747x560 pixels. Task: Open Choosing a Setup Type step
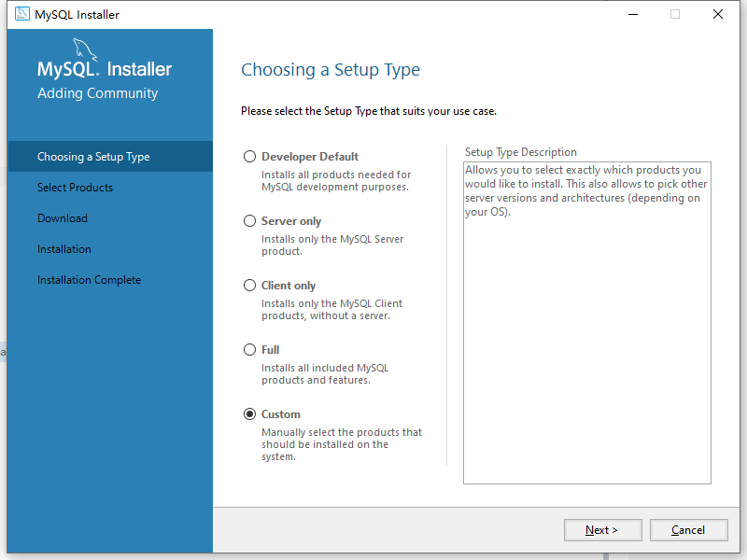(x=110, y=157)
